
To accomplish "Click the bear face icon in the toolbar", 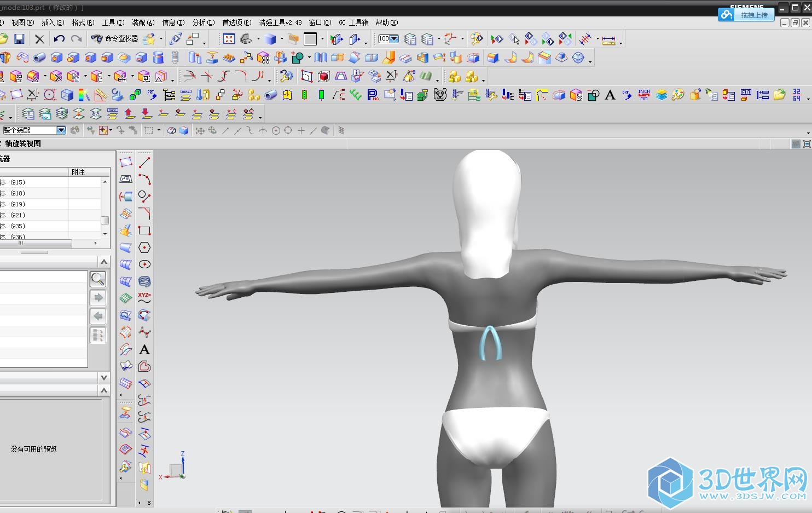I will (440, 95).
